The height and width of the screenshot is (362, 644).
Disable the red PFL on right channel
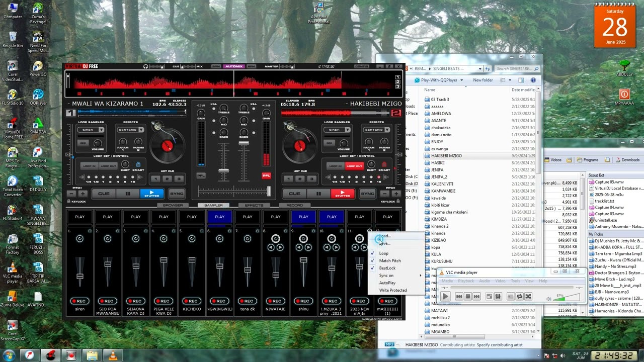tap(266, 175)
